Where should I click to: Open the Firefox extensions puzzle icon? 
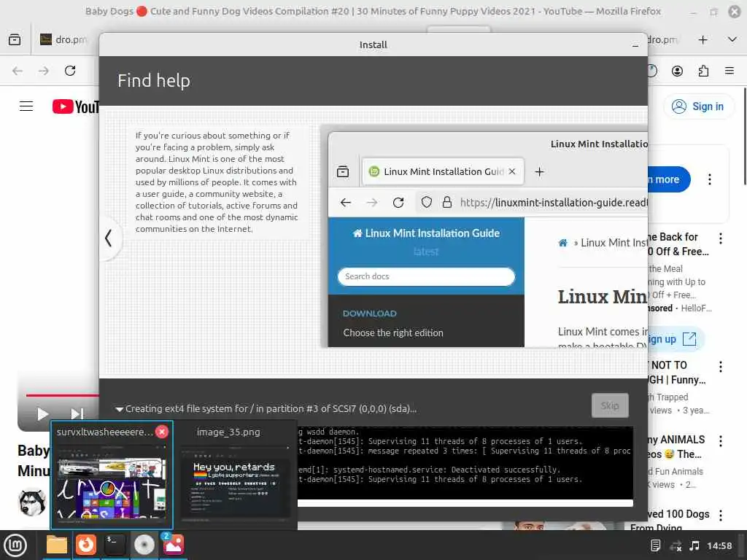[703, 71]
